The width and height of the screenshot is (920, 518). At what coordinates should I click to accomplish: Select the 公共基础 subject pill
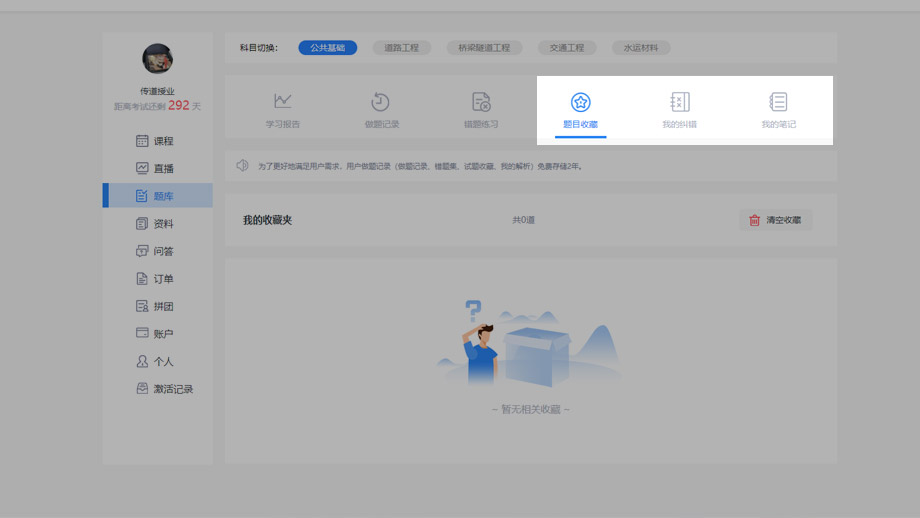point(327,47)
